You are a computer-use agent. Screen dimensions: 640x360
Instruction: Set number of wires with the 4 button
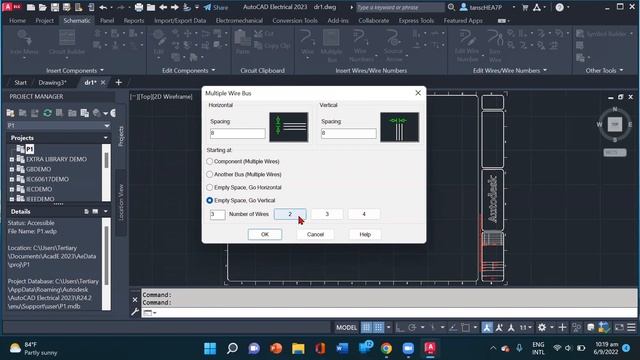coord(364,214)
